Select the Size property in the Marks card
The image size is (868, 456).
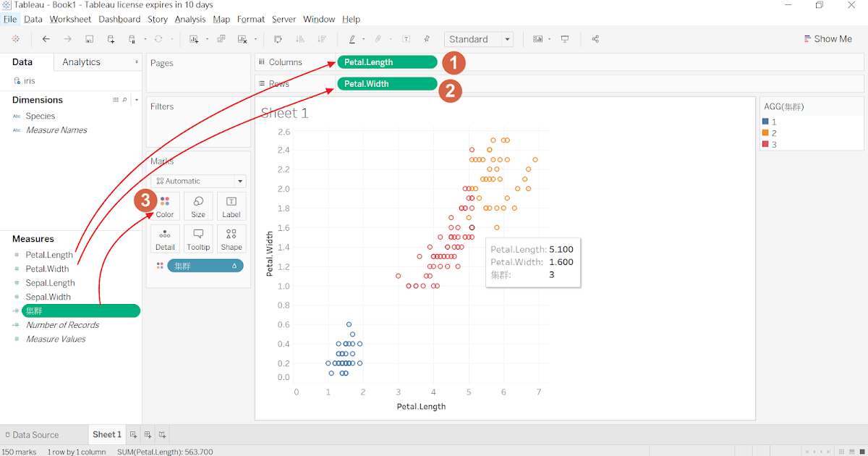[198, 206]
